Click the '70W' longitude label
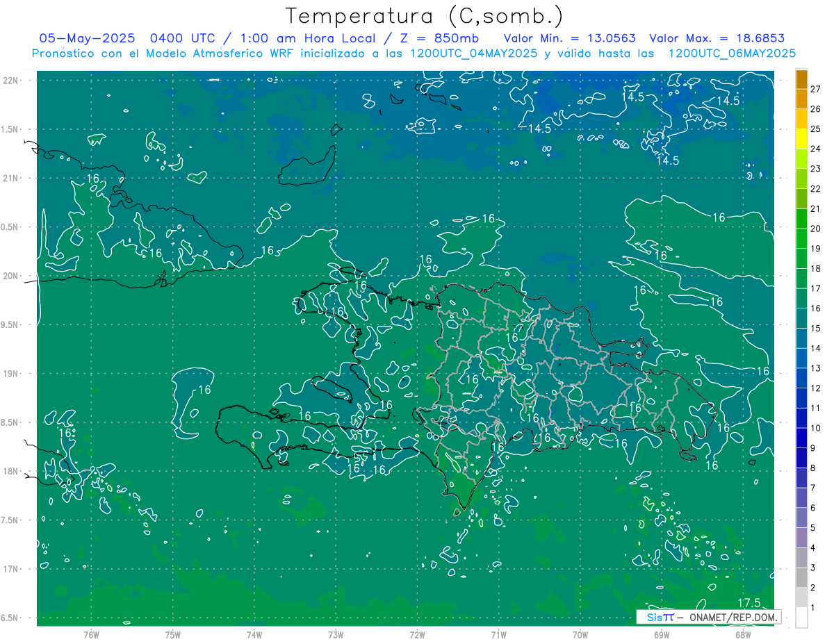This screenshot has height=644, width=834. [x=580, y=634]
